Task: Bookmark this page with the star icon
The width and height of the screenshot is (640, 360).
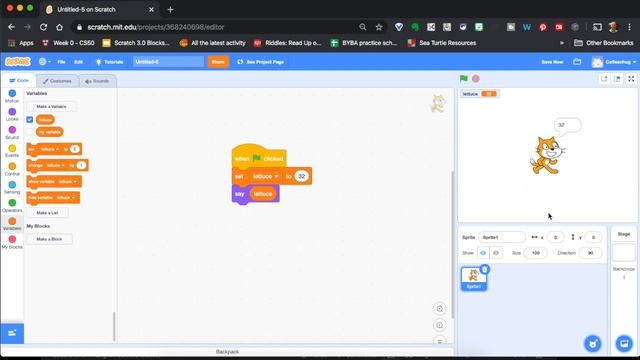Action: pyautogui.click(x=379, y=27)
